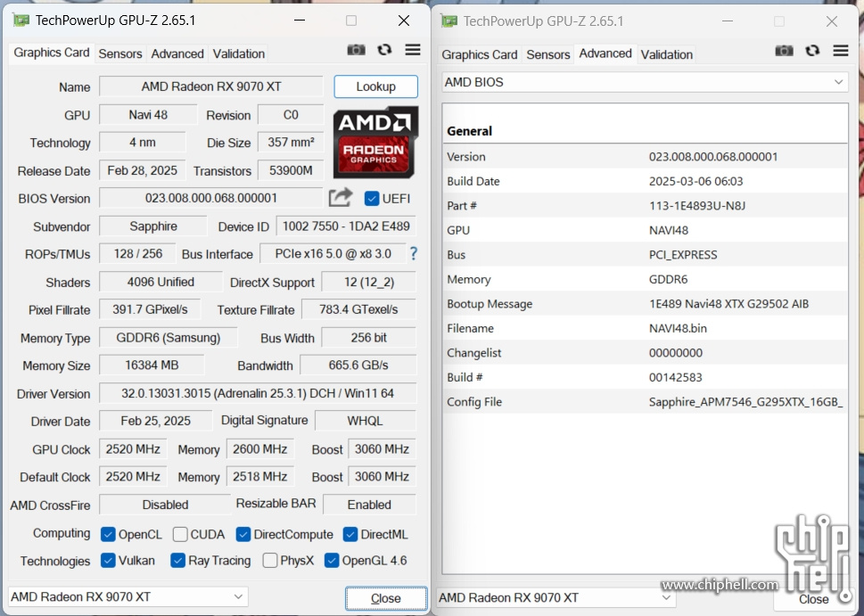
Task: Select Graphics Card tab in left window
Action: (51, 53)
